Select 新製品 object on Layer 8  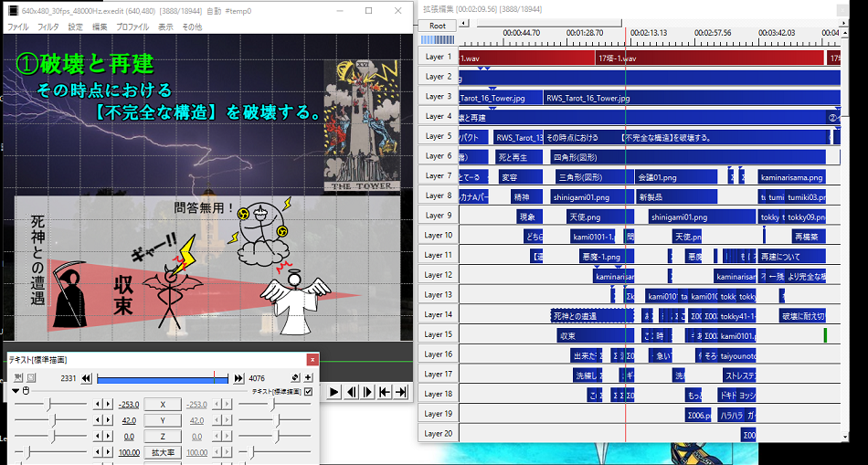tap(676, 196)
